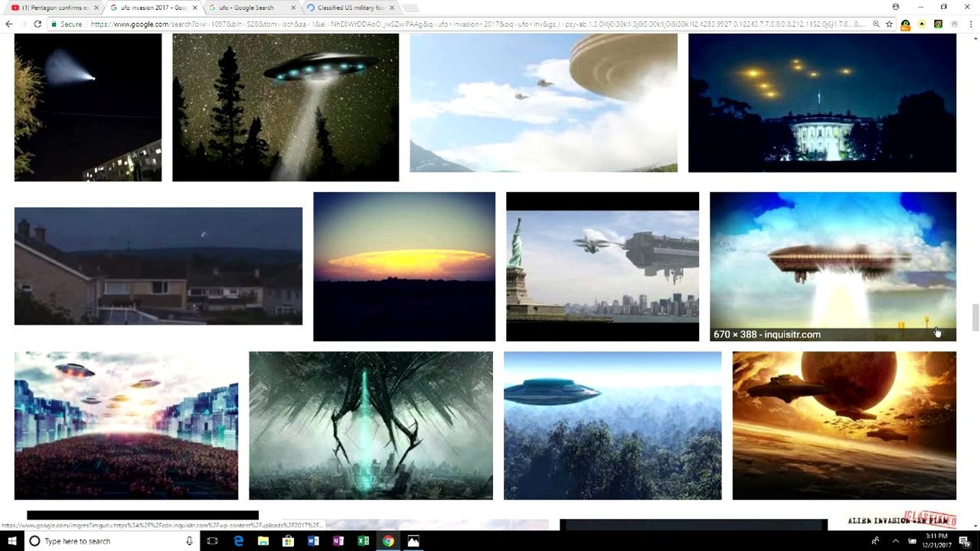Open OneNote from the taskbar

pos(338,541)
